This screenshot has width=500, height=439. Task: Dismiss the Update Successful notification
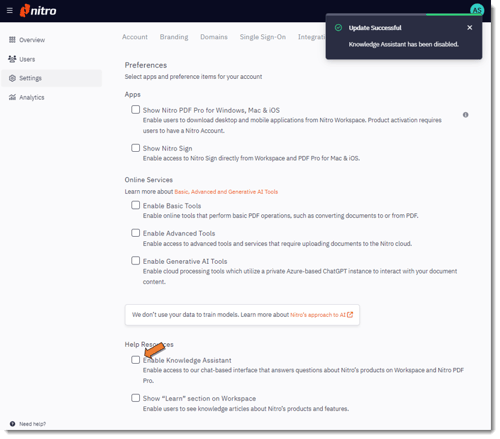pos(470,28)
